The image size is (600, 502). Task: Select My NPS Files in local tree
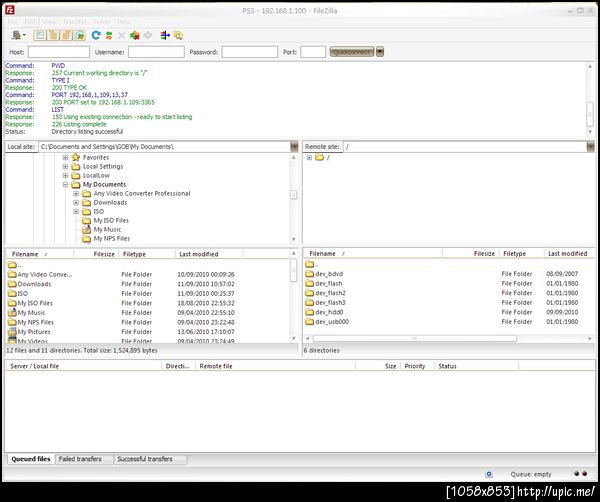coord(112,238)
